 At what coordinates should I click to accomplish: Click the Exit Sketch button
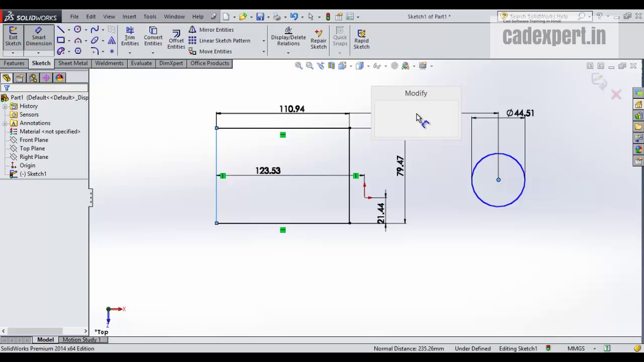(x=13, y=37)
